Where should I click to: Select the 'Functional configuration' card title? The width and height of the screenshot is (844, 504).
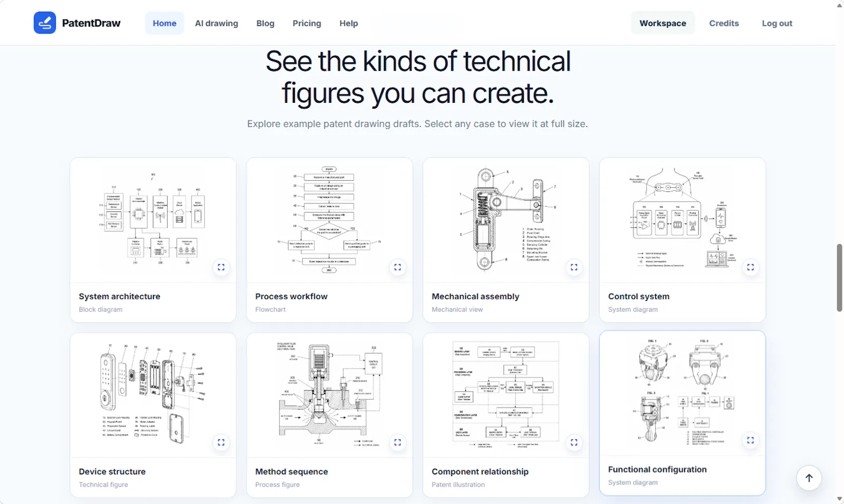657,469
